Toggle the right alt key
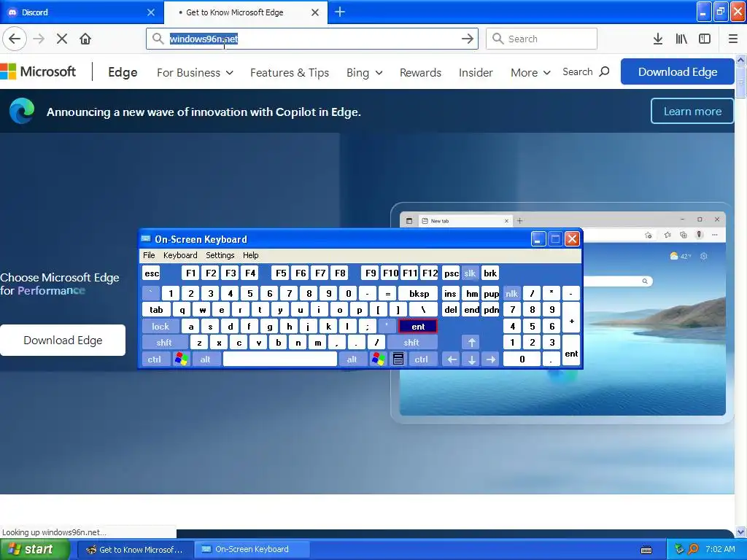Screen dimensions: 747x560 [352, 359]
